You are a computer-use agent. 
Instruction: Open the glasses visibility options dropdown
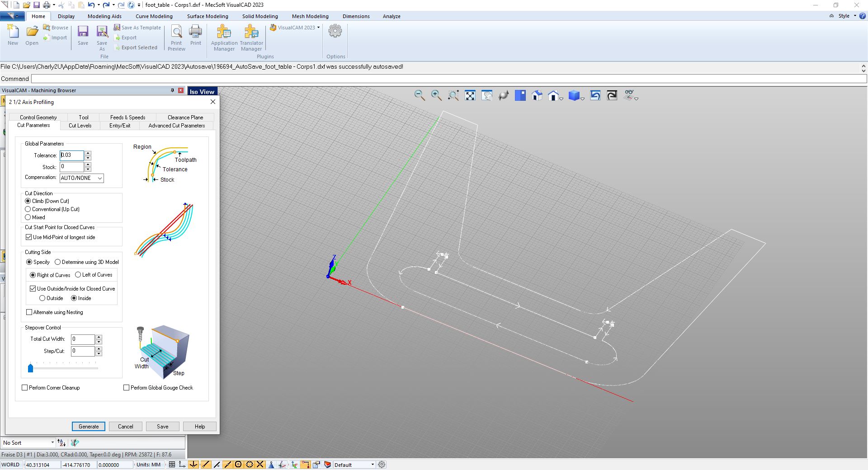click(636, 98)
